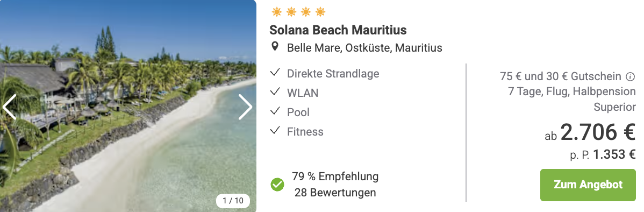Show the next hotel photo with right arrow
The height and width of the screenshot is (212, 644).
pos(245,107)
